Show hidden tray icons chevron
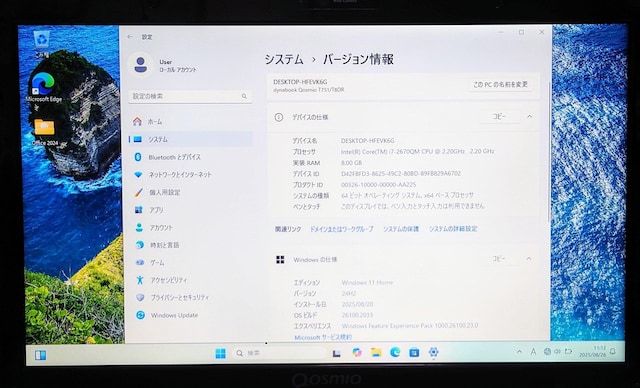 (519, 351)
